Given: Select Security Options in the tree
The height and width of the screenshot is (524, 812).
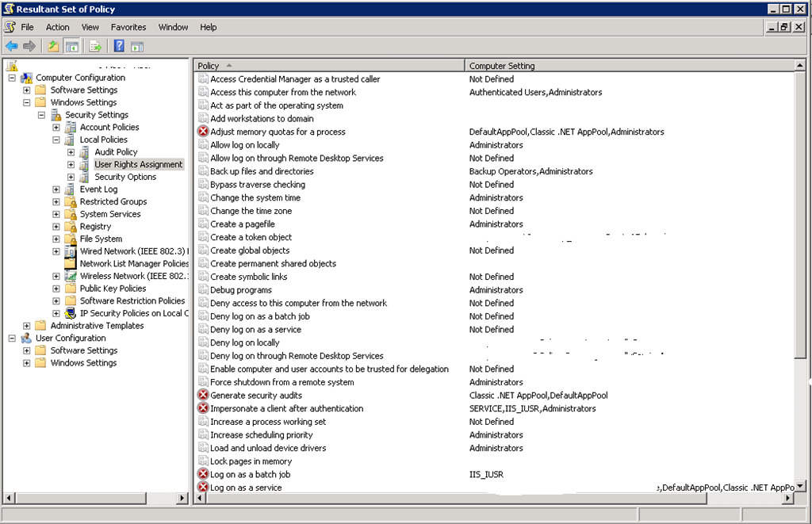Looking at the screenshot, I should point(125,177).
